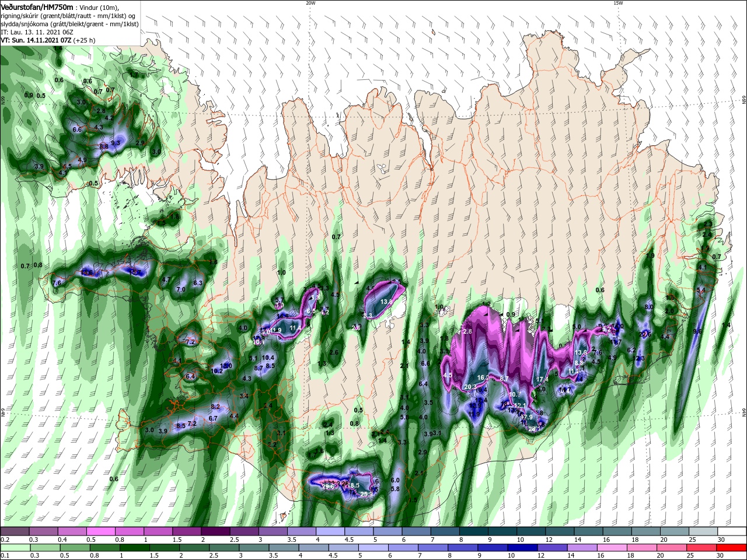Click the precipitation value '17.4'

[542, 379]
